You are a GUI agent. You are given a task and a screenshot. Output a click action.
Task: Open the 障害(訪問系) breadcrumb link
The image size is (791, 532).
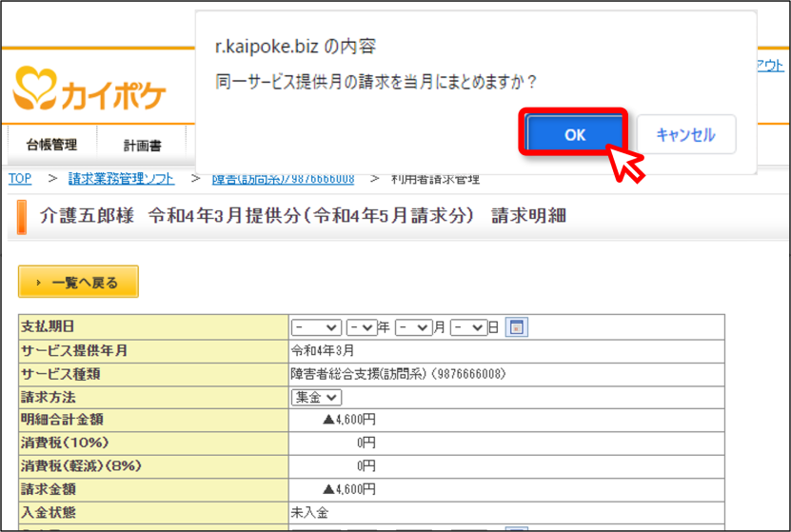point(283,180)
